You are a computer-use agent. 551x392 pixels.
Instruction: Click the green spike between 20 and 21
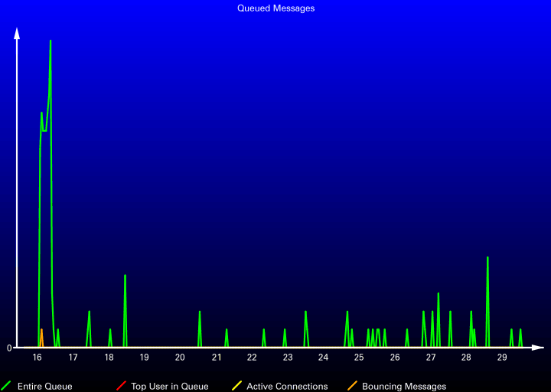(x=200, y=328)
